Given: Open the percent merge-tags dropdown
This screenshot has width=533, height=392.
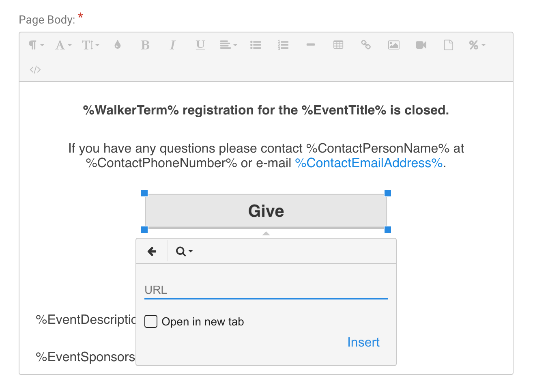Looking at the screenshot, I should point(477,45).
